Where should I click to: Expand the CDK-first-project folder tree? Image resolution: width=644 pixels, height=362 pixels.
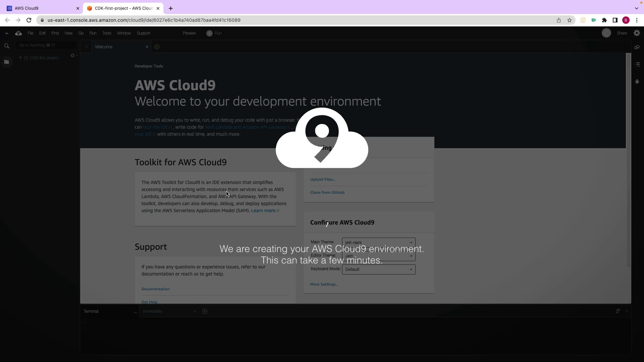(20, 58)
